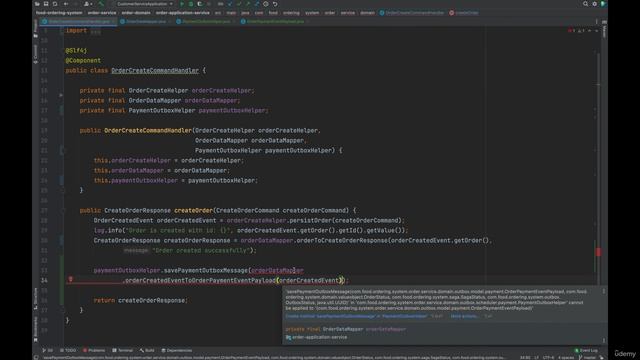Image resolution: width=640 pixels, height=360 pixels.
Task: Open the Project tool window sidebar
Action: tap(36, 28)
